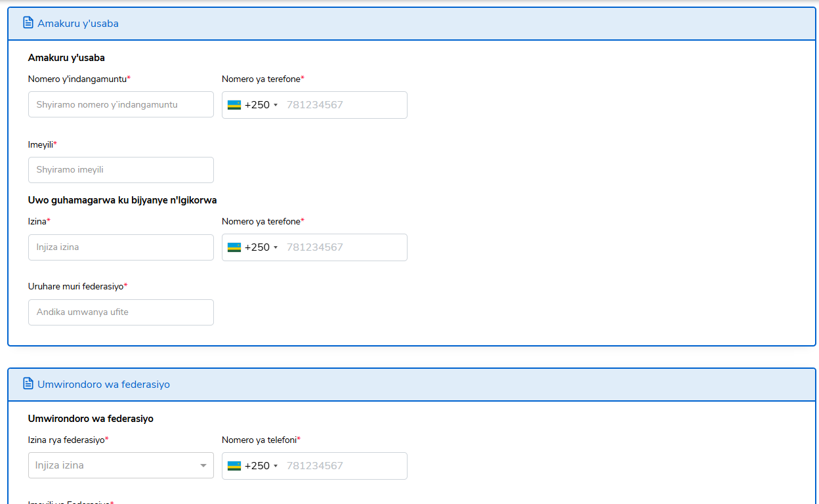
Task: Click the document icon beside Umwirondoro wa federasiyo header
Action: click(28, 383)
